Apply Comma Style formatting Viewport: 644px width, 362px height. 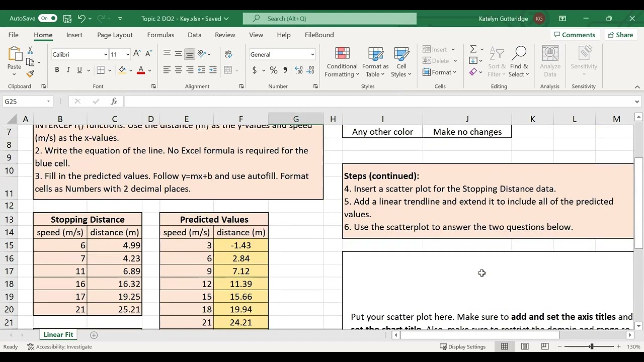tap(285, 70)
